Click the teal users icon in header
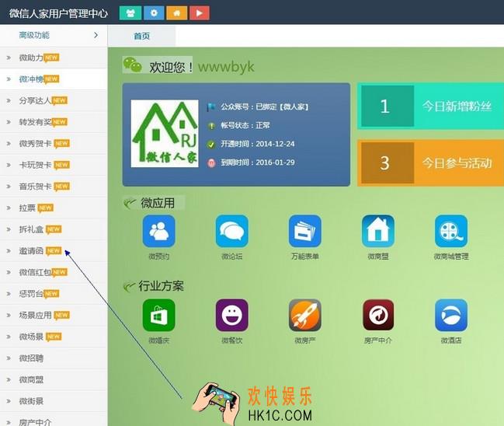 [130, 13]
